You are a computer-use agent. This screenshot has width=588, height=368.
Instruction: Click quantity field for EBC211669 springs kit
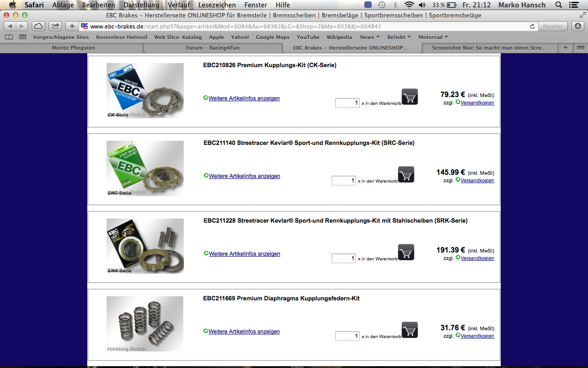pyautogui.click(x=347, y=336)
